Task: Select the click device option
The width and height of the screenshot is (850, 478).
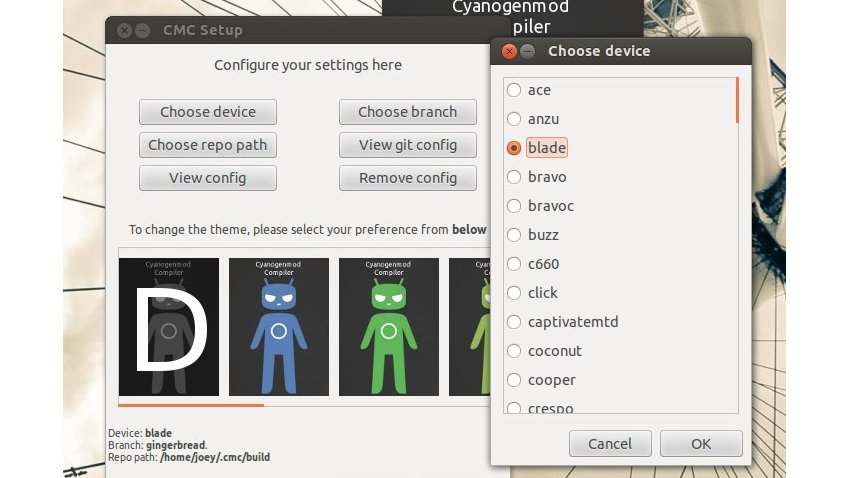Action: coord(514,293)
